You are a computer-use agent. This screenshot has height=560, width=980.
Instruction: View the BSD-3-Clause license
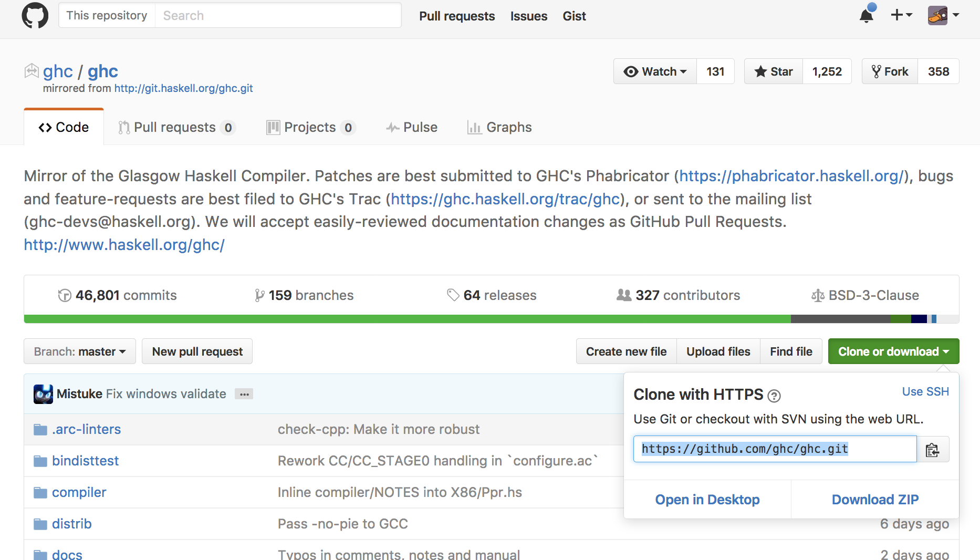(865, 295)
